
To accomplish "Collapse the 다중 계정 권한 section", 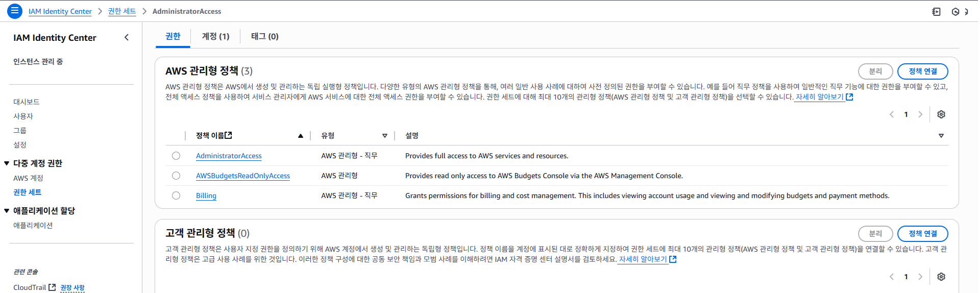I will 7,163.
